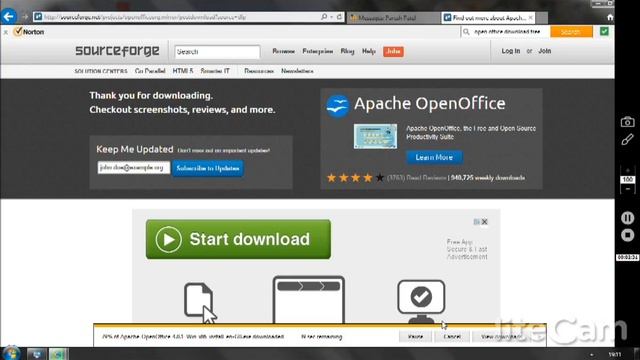The width and height of the screenshot is (640, 360).
Task: Click the liteCam zoom value 100
Action: click(627, 180)
